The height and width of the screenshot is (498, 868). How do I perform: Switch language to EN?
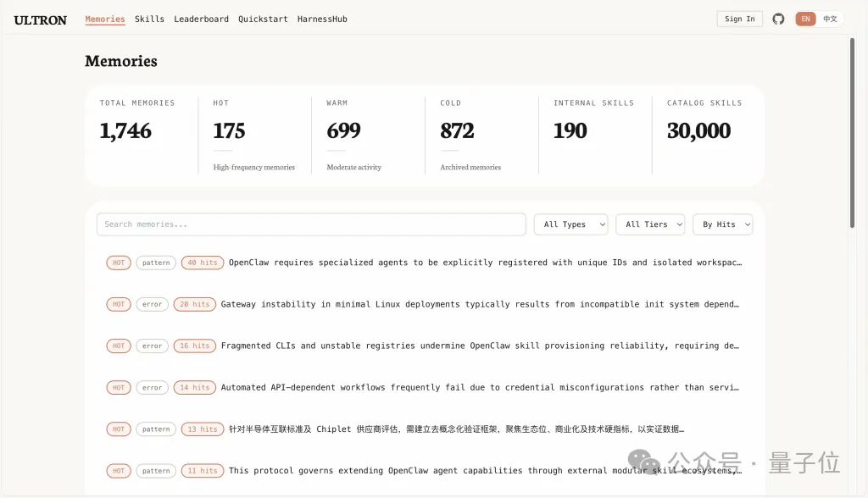(805, 19)
